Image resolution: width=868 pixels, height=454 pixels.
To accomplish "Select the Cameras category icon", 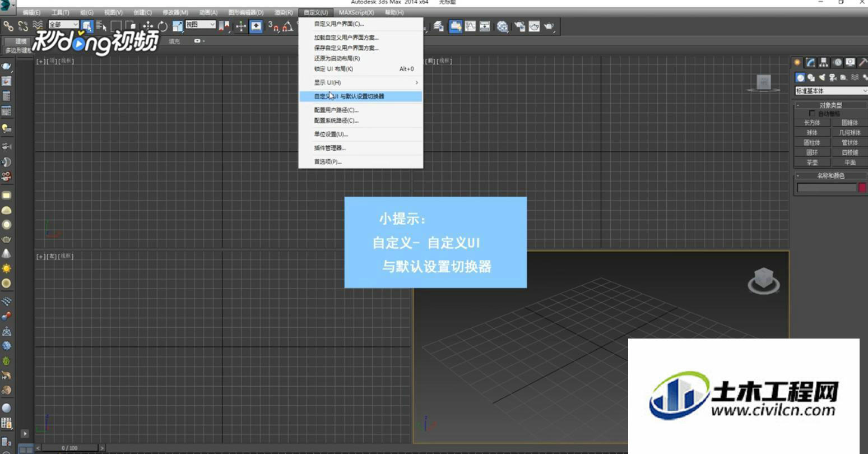I will tap(833, 77).
